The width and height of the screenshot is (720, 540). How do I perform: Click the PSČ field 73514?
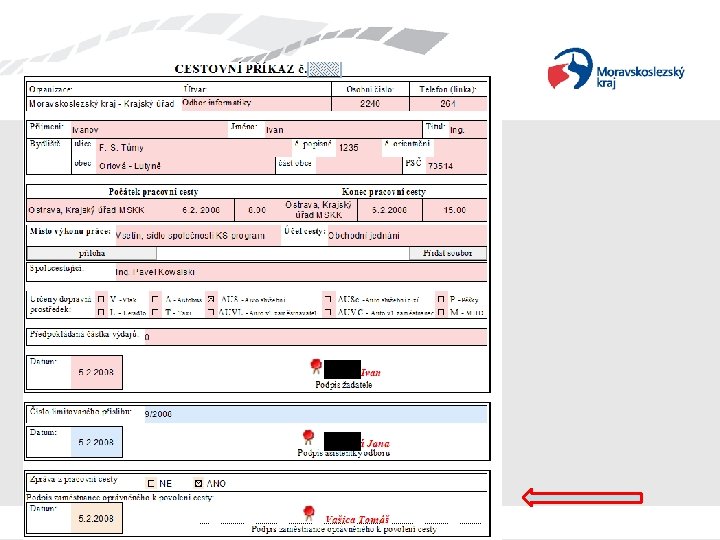point(456,165)
